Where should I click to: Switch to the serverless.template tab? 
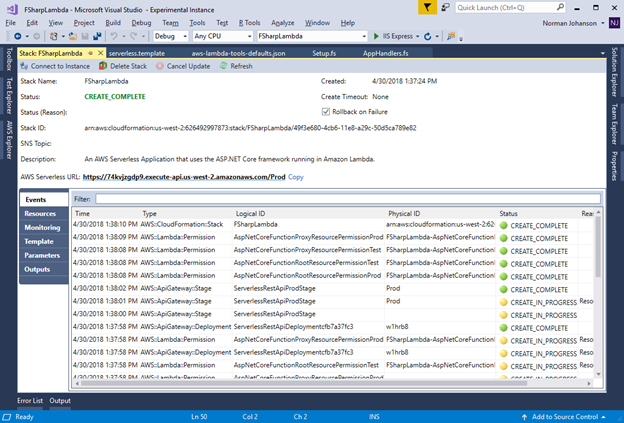137,53
